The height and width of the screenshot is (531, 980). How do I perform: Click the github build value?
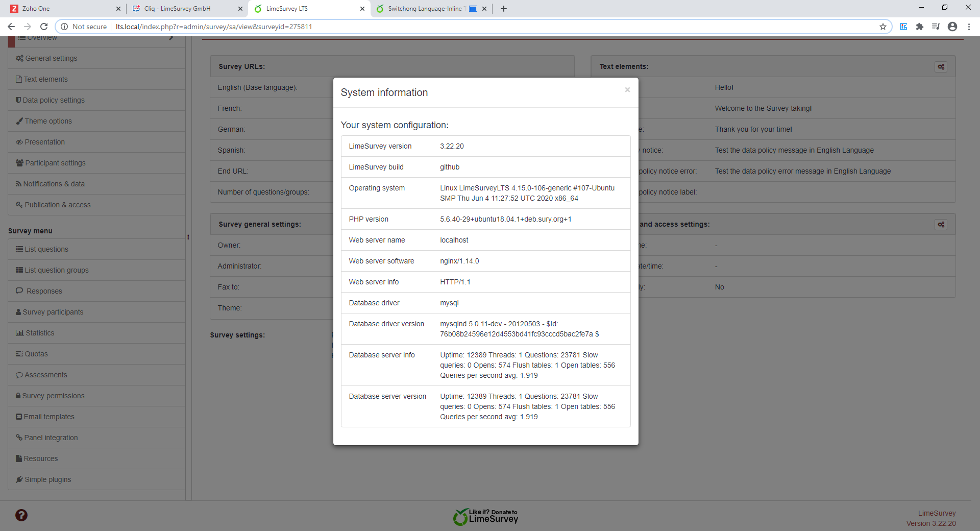450,167
